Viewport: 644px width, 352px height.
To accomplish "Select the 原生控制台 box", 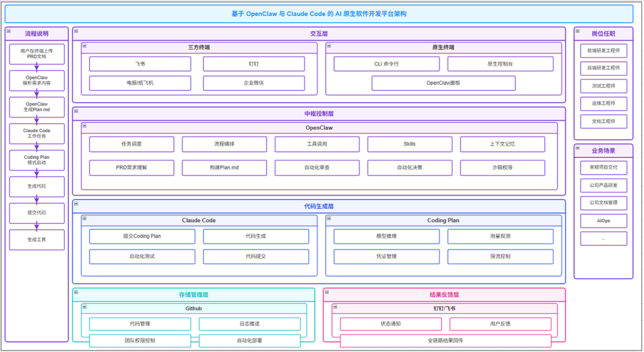I will pos(500,64).
